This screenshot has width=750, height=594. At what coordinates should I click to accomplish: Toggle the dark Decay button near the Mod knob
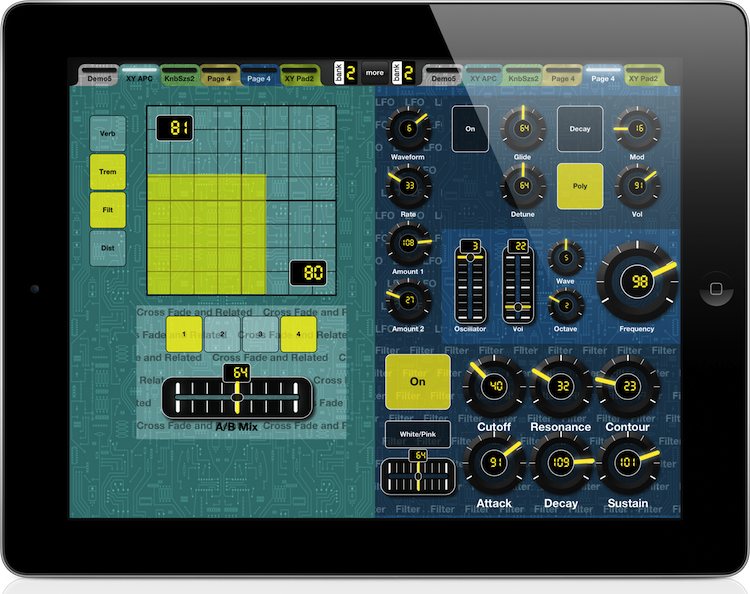pos(580,129)
